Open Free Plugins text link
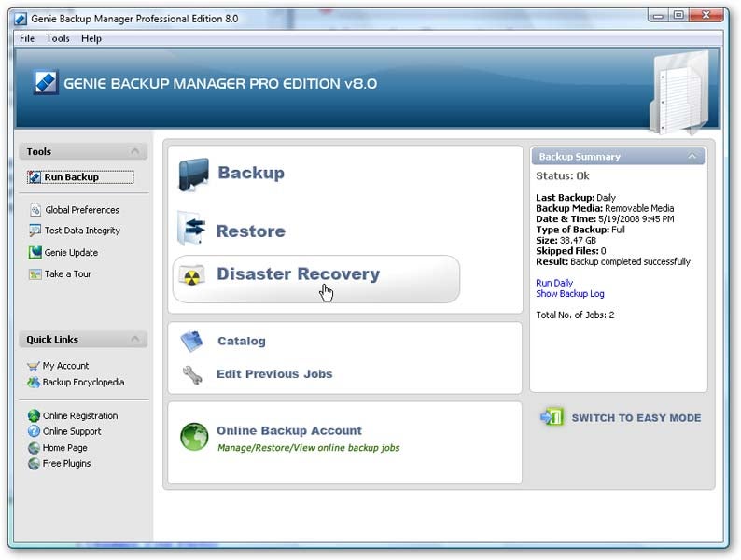Viewport: 741px width, 560px height. click(x=66, y=464)
